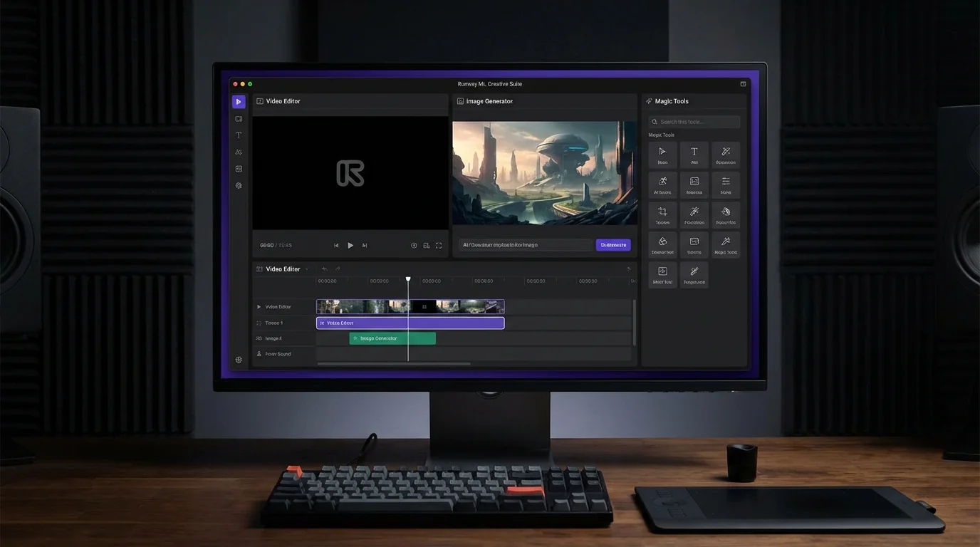
Task: Open the settings gear in left sidebar
Action: pyautogui.click(x=239, y=185)
